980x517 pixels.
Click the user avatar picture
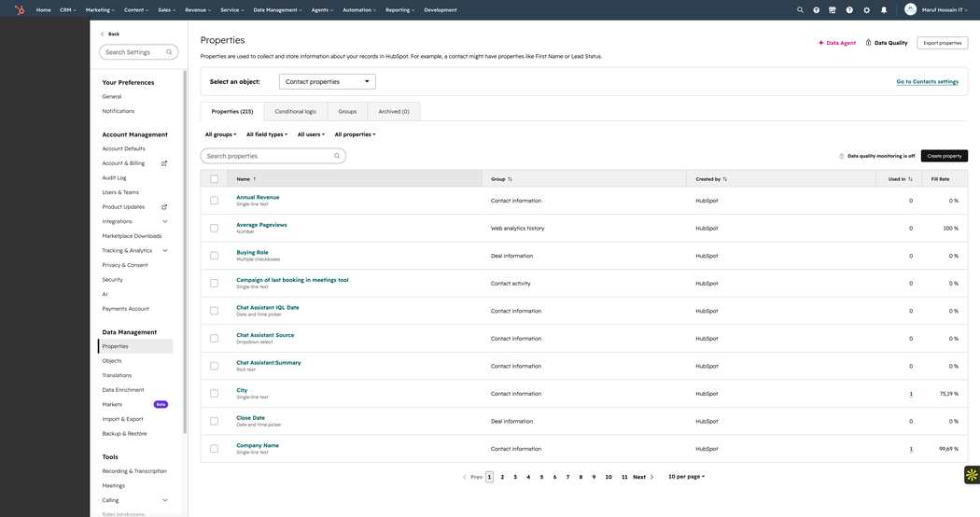click(x=911, y=9)
